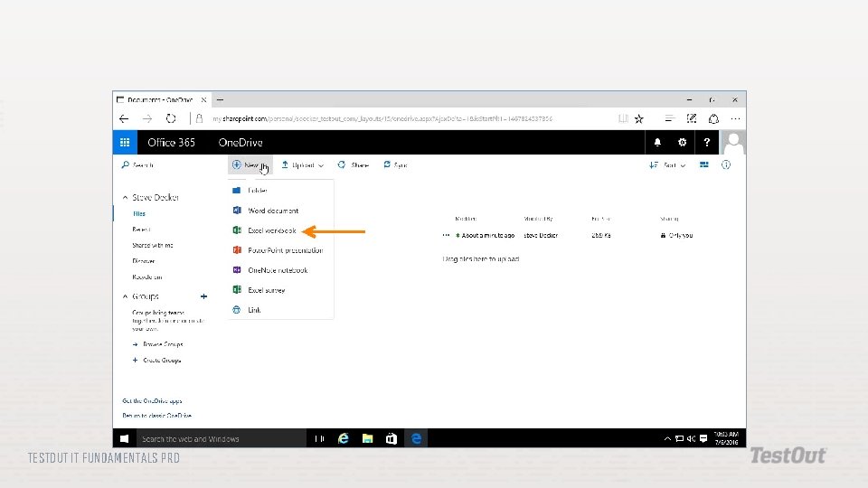Image resolution: width=868 pixels, height=488 pixels.
Task: Select Discover in the left navigation
Action: pyautogui.click(x=144, y=261)
